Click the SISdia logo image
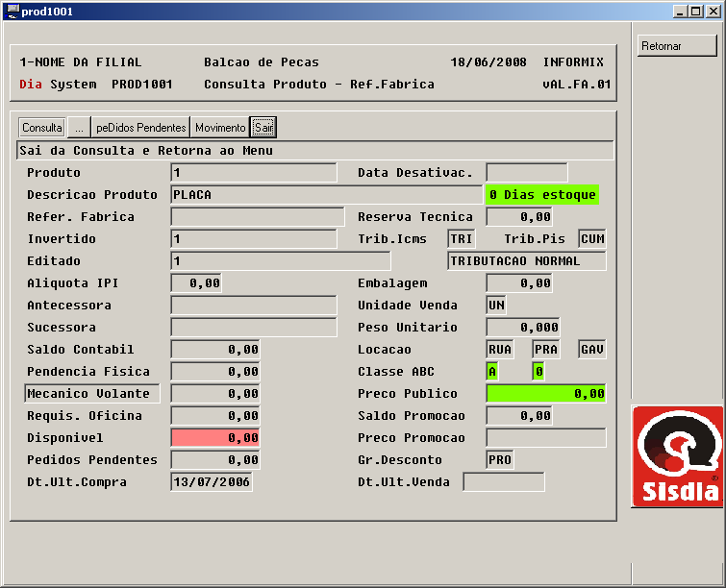The width and height of the screenshot is (726, 588). tap(675, 455)
